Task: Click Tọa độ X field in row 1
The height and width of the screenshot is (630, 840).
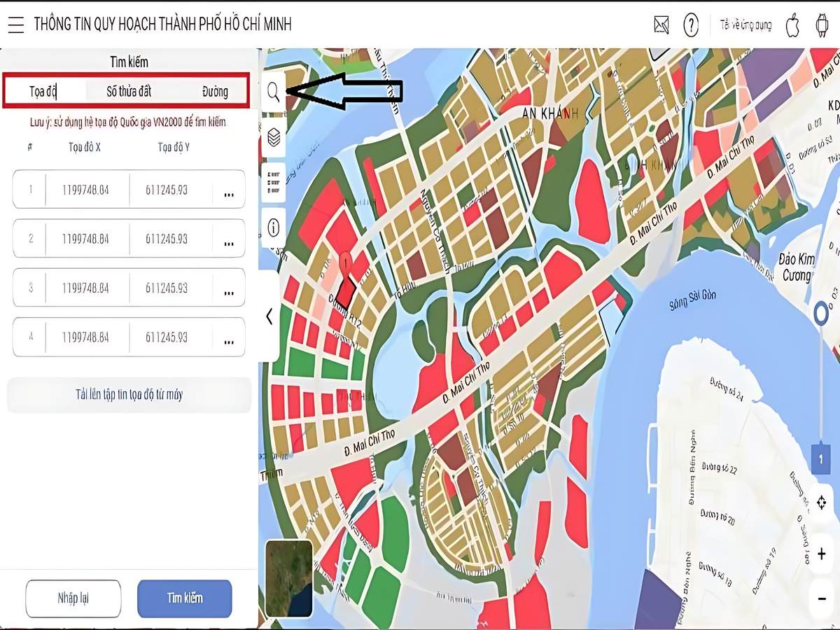Action: pyautogui.click(x=87, y=190)
